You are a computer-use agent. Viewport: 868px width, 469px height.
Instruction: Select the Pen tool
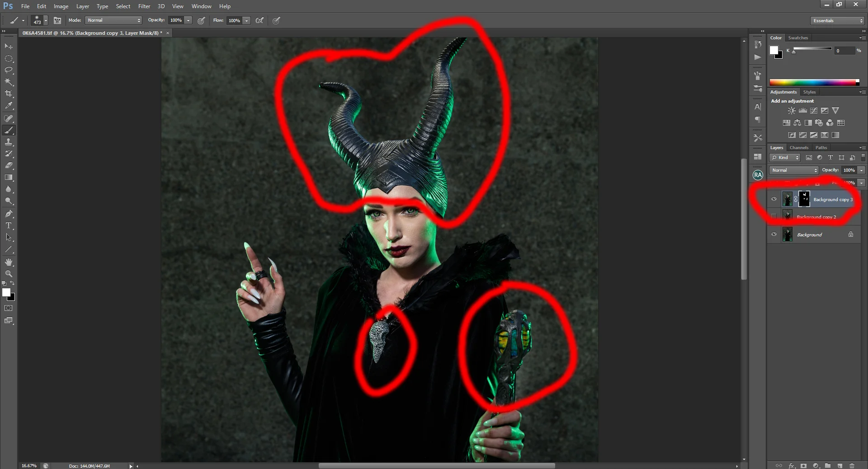point(9,213)
